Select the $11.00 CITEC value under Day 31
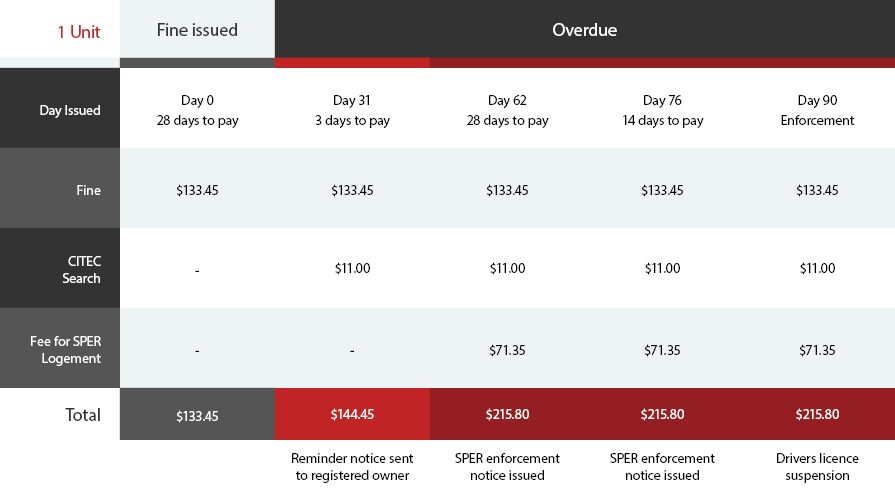 point(352,269)
